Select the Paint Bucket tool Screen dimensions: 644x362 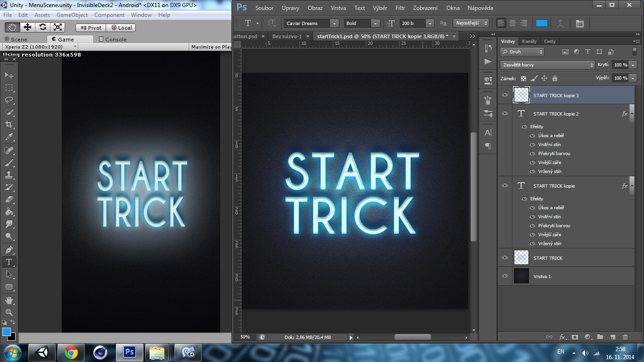9,212
